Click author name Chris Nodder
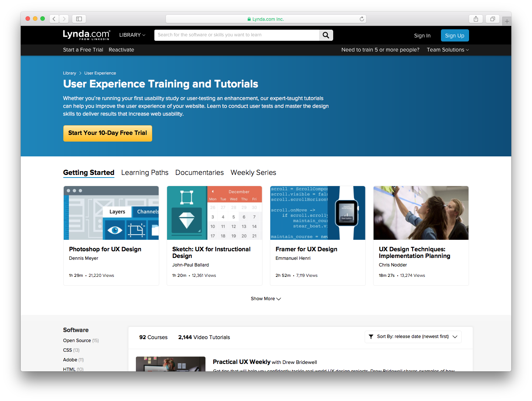The image size is (532, 401). point(393,265)
